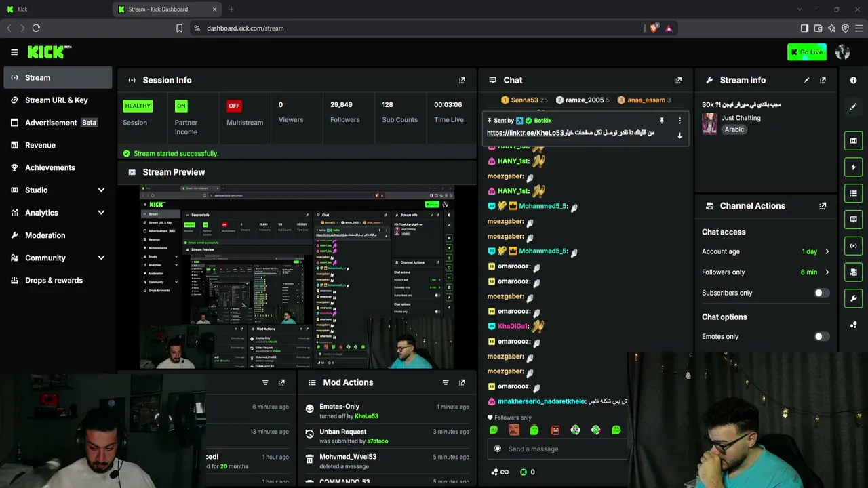Toggle the lightning bolt widget in right rail

854,167
